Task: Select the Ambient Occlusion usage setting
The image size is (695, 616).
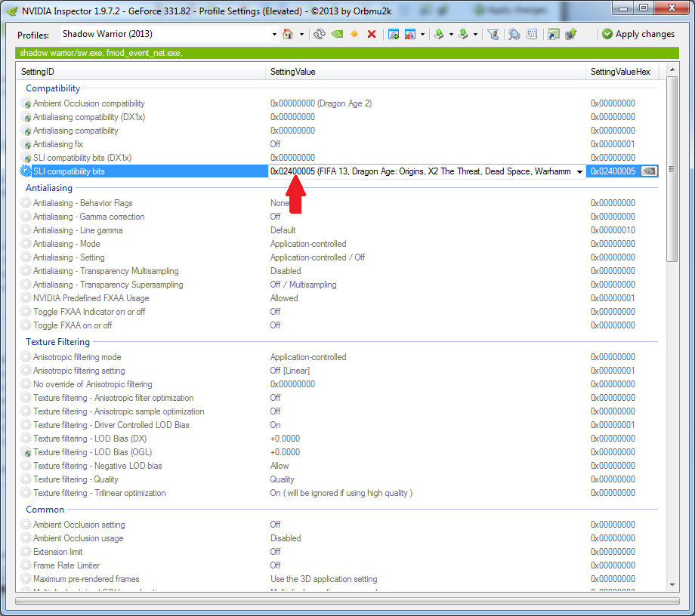Action: 78,538
